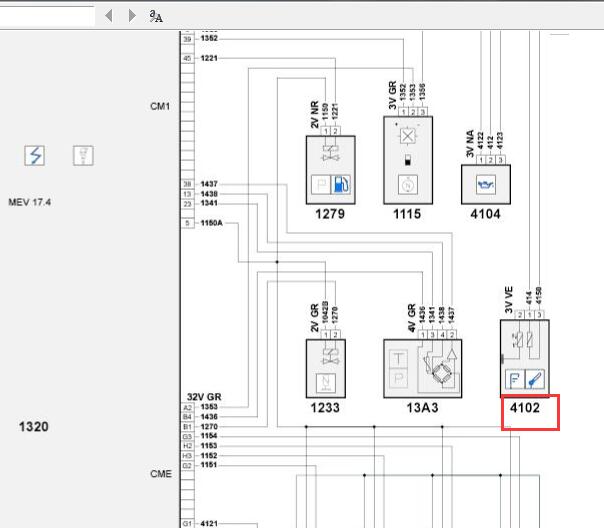
Task: Click wire 1437 next to pin 38
Action: [x=209, y=184]
